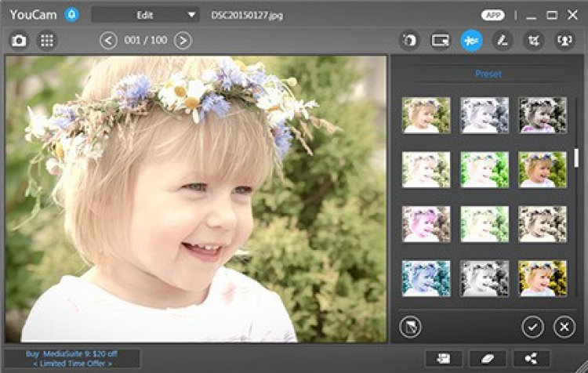Apply the dark high-contrast preset in the top row
Screen dimensions: 588x373
click(x=543, y=115)
